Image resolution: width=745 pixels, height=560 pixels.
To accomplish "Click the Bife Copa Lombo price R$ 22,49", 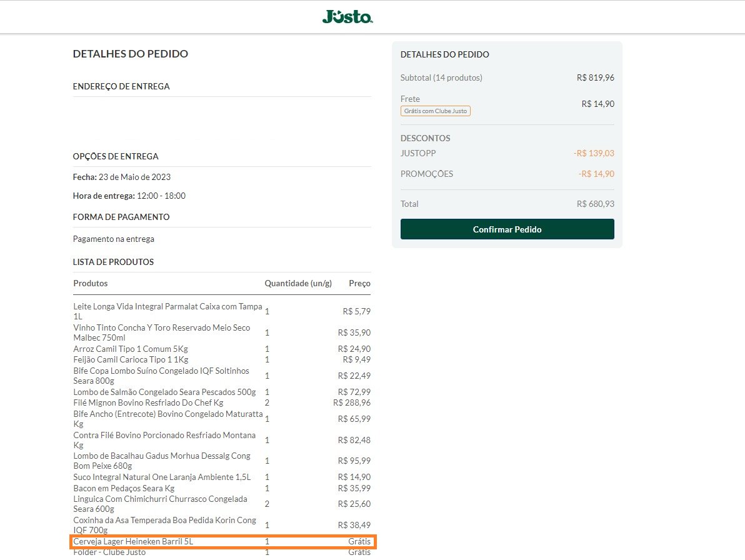I will coord(354,376).
